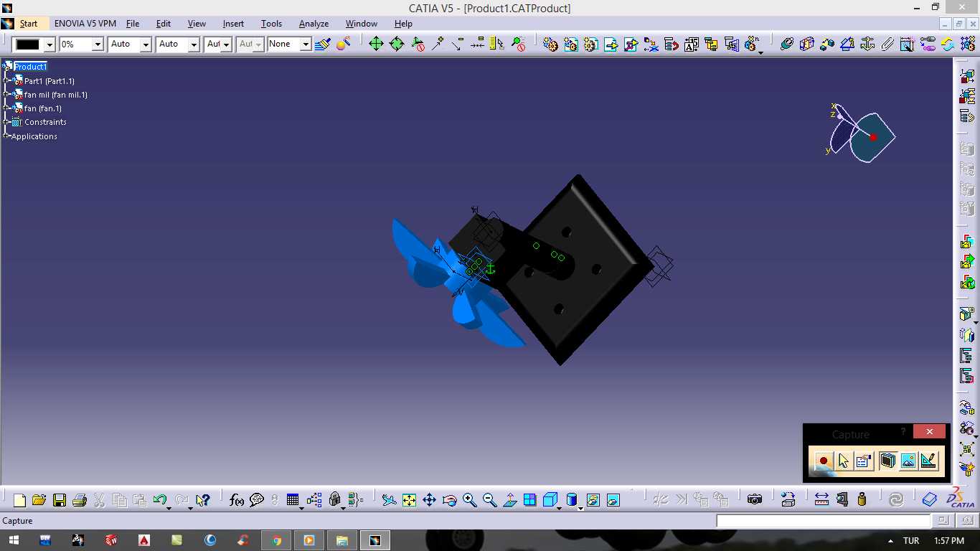Click the Manipulation arrows icon
980x551 pixels.
click(x=376, y=44)
